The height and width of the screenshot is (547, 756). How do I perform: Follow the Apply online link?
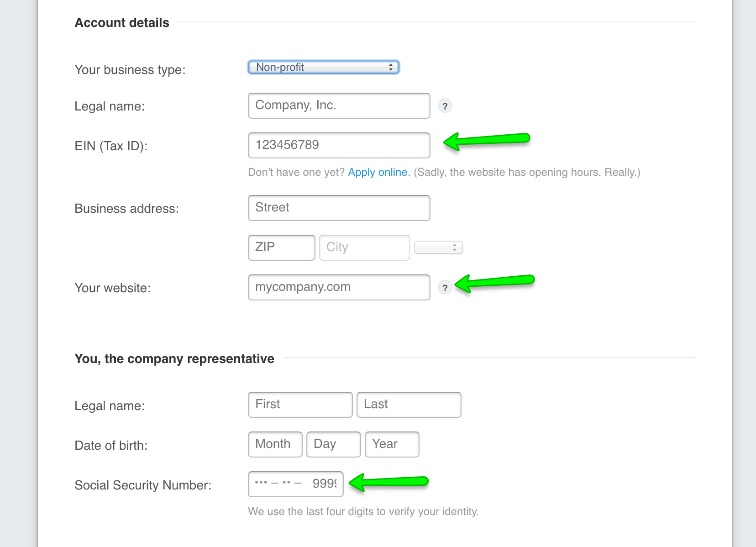(x=378, y=172)
